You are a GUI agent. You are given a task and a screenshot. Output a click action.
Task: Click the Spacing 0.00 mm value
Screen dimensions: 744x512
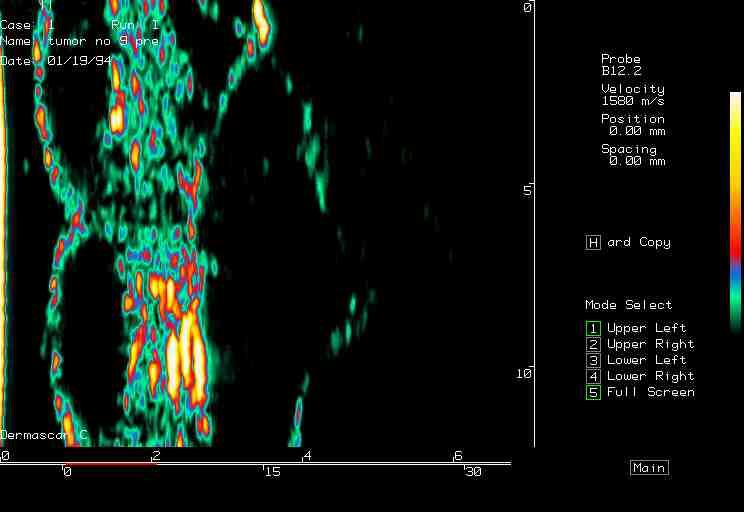click(x=632, y=155)
